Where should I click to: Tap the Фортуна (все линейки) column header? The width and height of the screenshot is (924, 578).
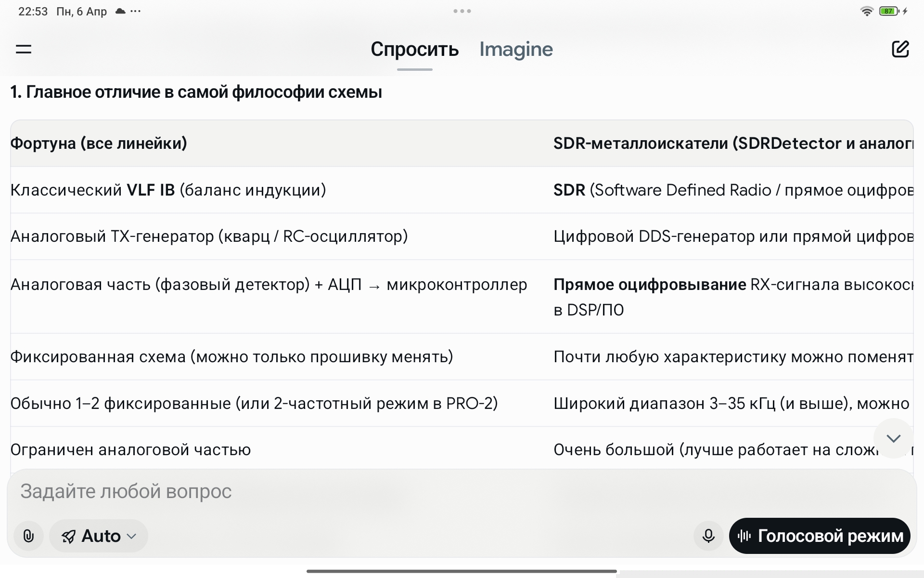tap(99, 143)
